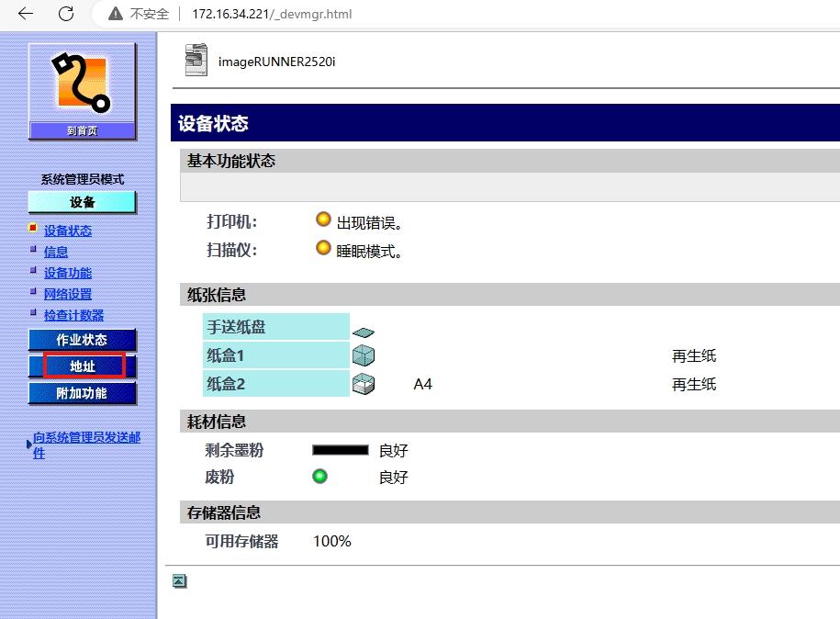Click the 睡眠模式。 scanner status text
The width and height of the screenshot is (840, 619).
coord(369,252)
